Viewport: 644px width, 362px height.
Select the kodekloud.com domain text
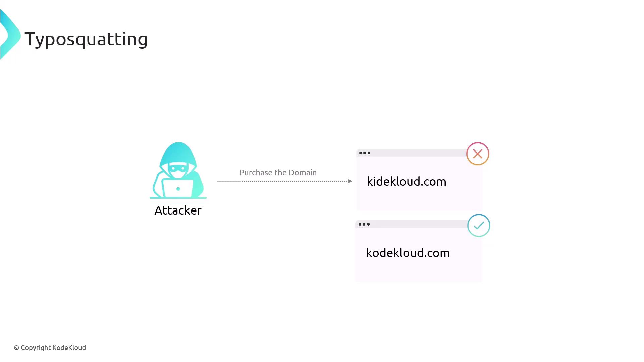click(408, 253)
